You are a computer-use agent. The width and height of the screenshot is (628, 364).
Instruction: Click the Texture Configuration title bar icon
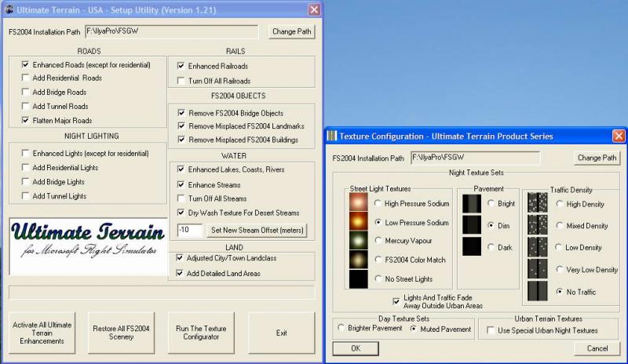(332, 136)
